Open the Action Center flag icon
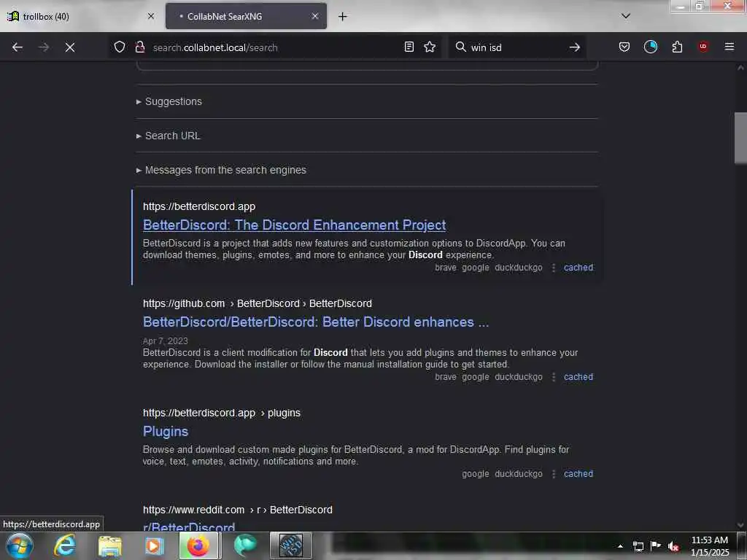This screenshot has width=747, height=560. click(656, 545)
